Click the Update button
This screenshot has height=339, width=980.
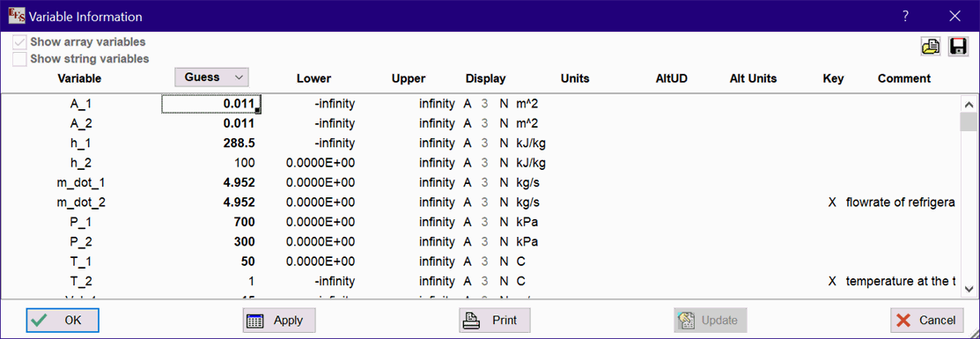click(711, 321)
